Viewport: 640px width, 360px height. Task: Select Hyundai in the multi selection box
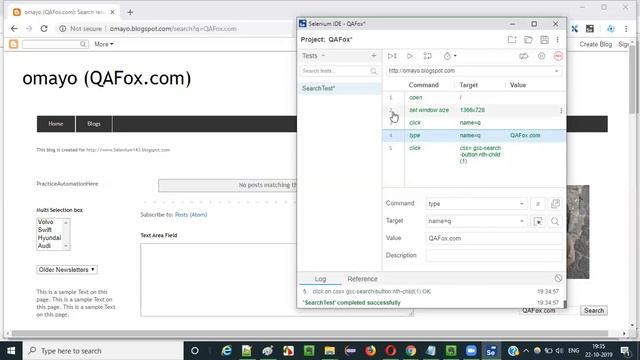click(x=49, y=238)
